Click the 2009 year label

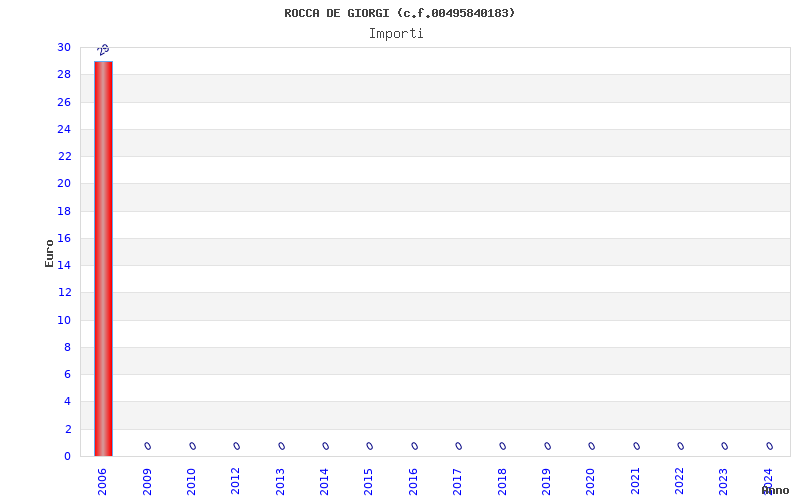tap(147, 482)
